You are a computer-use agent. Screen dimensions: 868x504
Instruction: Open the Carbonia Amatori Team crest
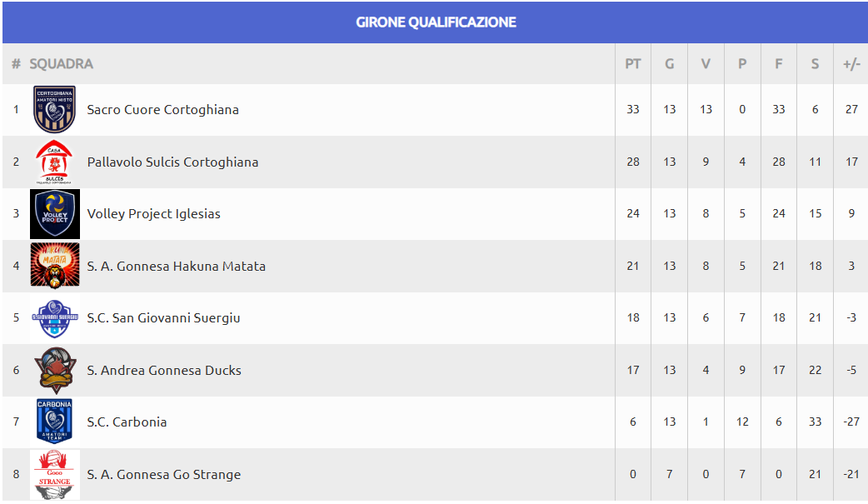coord(54,422)
